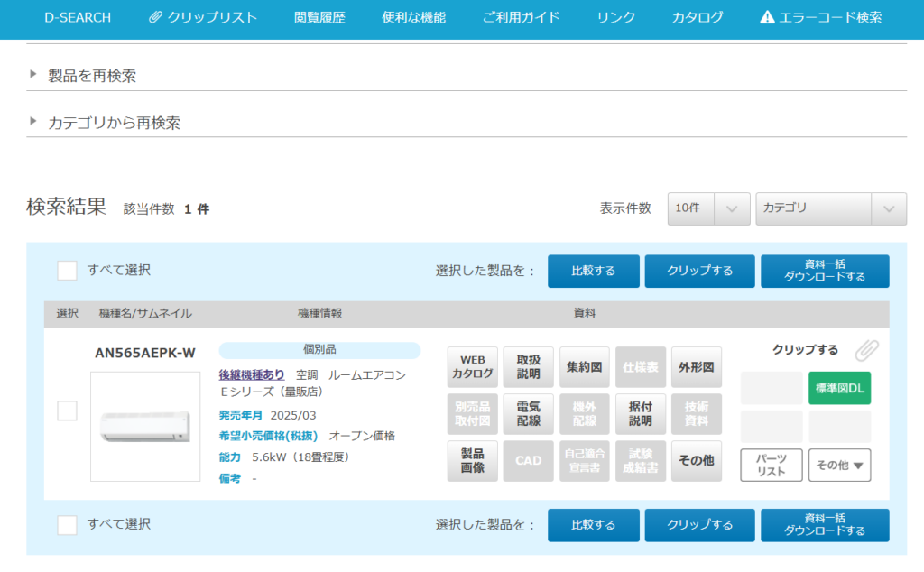
Task: Open the 製品画像 product image tile
Action: [x=473, y=460]
